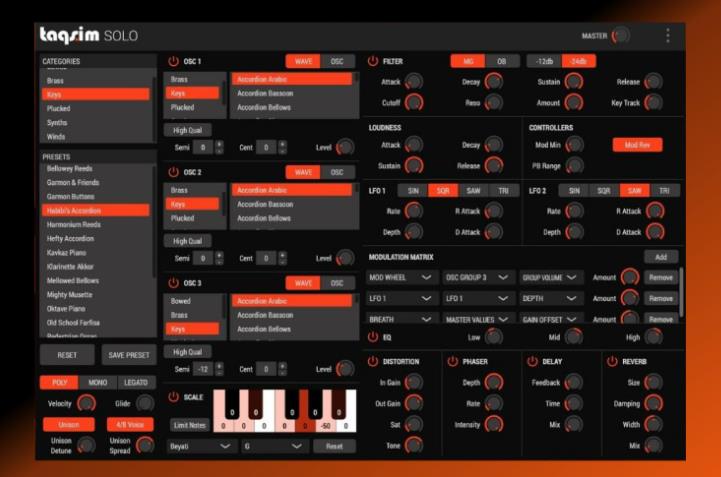Toggle the Mod Rev button
This screenshot has height=477, width=721.
pyautogui.click(x=637, y=145)
